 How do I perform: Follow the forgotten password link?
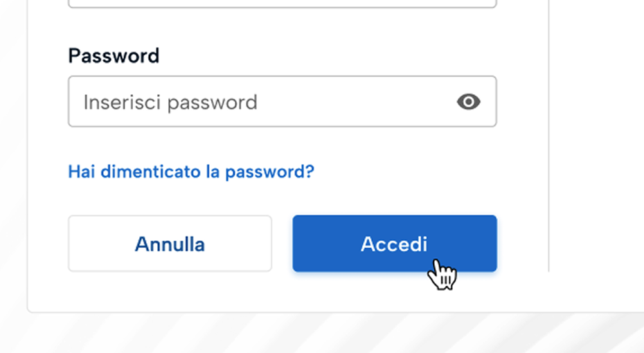[x=191, y=172]
